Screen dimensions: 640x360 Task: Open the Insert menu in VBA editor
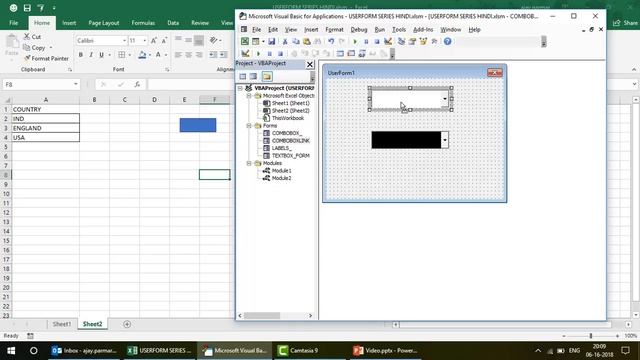click(311, 29)
